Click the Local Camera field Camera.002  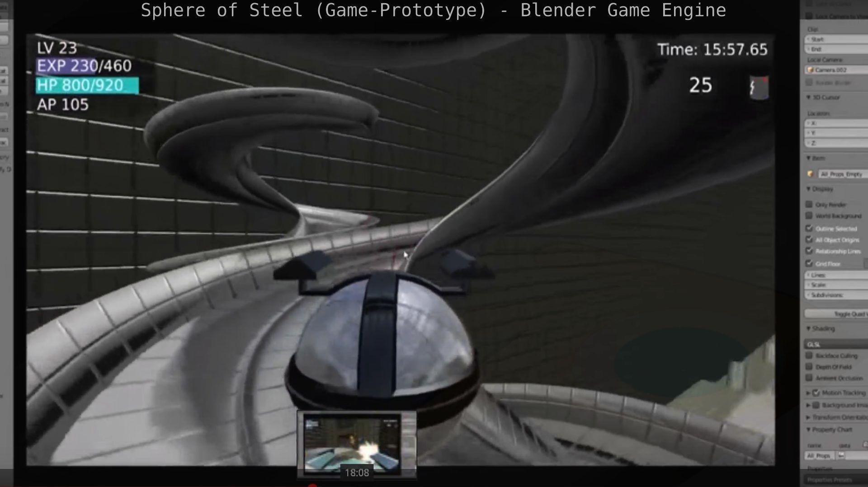pos(836,70)
